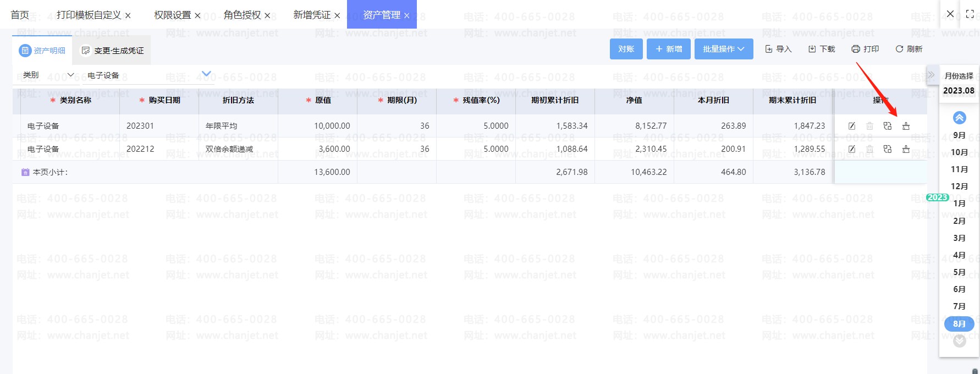Screen dimensions: 980x374
Task: Click the 新增 button
Action: (669, 49)
